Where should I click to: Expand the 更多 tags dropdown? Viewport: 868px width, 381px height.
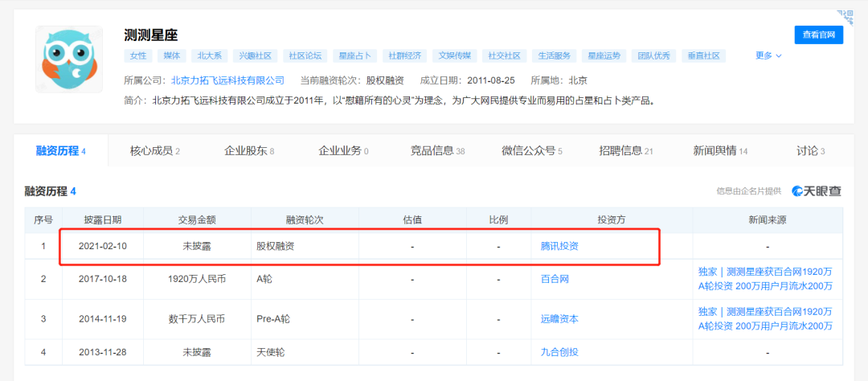pos(768,56)
